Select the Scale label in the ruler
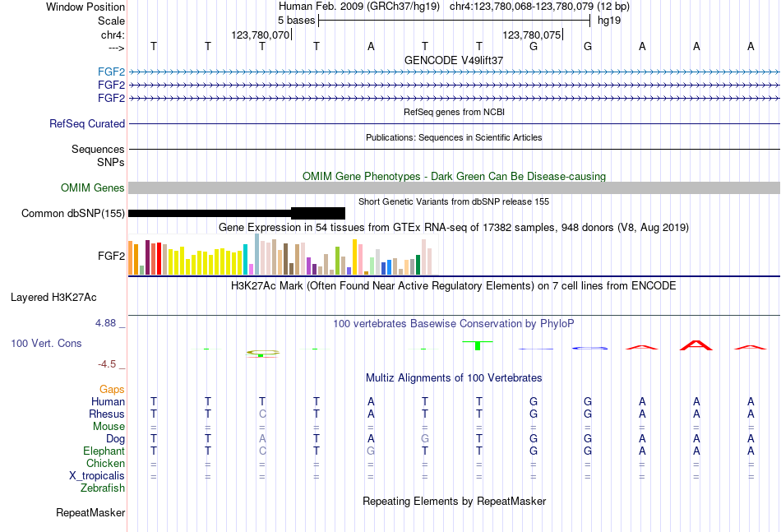 pyautogui.click(x=111, y=21)
